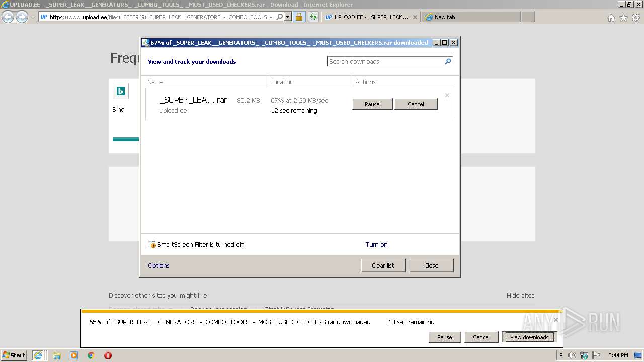The image size is (644, 362).
Task: Switch to the New tab tab
Action: point(471,17)
